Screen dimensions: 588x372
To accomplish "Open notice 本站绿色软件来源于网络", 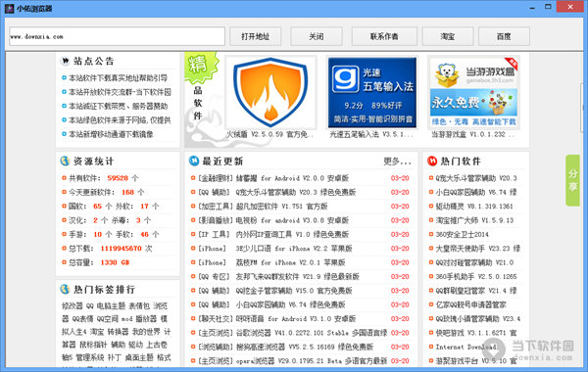I will [120, 119].
